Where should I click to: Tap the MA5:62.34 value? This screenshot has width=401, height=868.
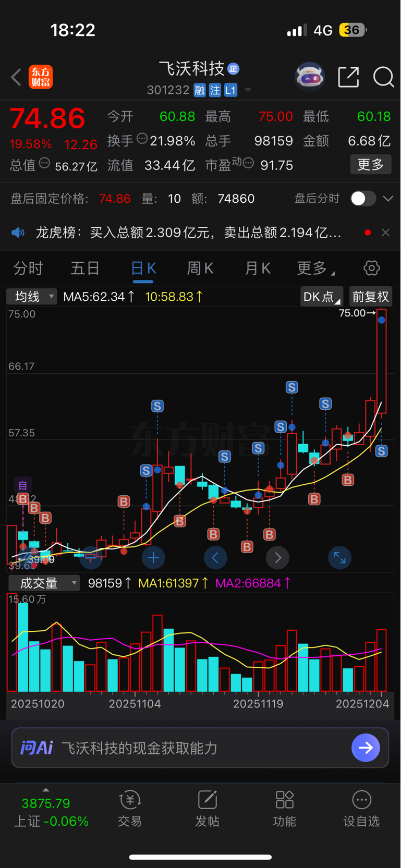tap(99, 297)
